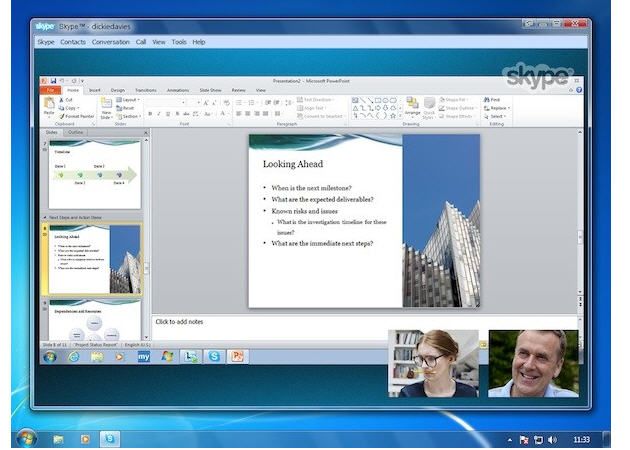Screen dimensions: 630x450
Task: Click the PowerPoint icon in shared taskbar
Action: tap(238, 356)
